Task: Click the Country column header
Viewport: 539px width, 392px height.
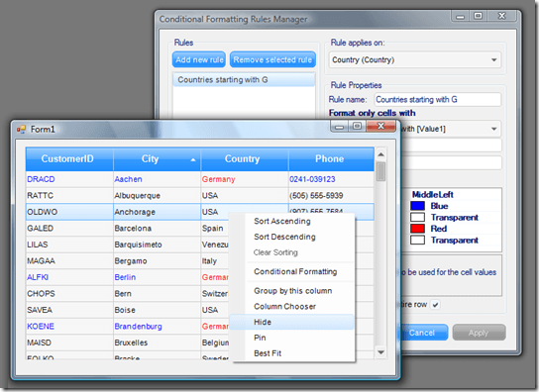Action: [245, 159]
